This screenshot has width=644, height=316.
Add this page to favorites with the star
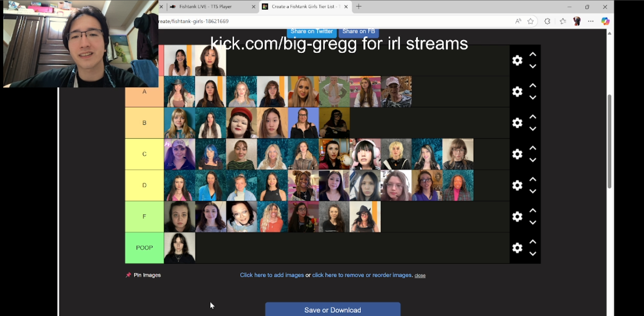pyautogui.click(x=530, y=21)
